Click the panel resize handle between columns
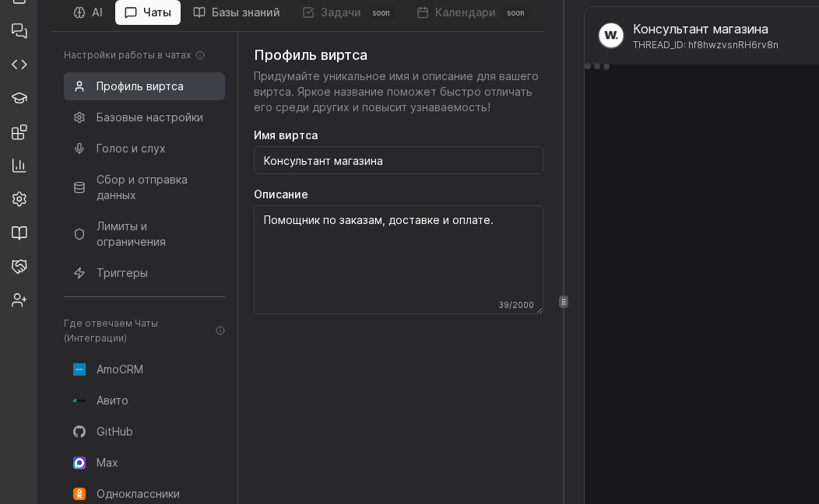 click(x=563, y=302)
